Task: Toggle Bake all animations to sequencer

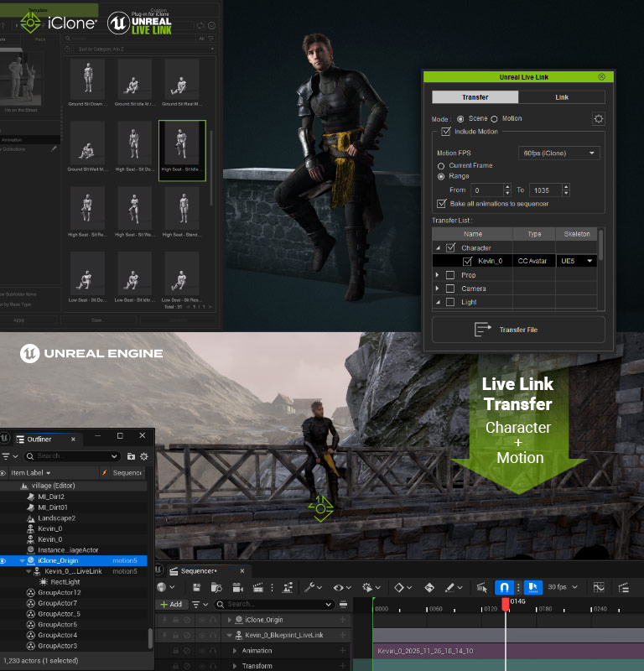Action: 442,204
